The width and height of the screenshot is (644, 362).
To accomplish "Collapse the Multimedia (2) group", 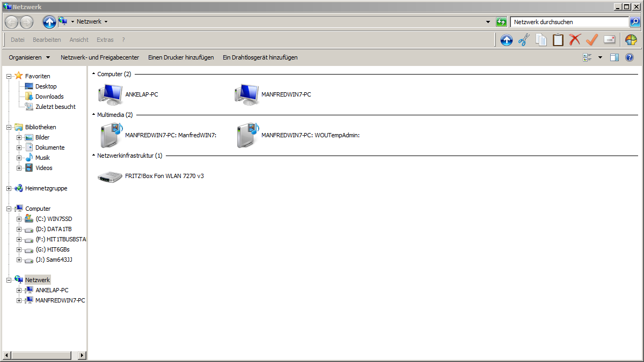I will click(x=93, y=115).
